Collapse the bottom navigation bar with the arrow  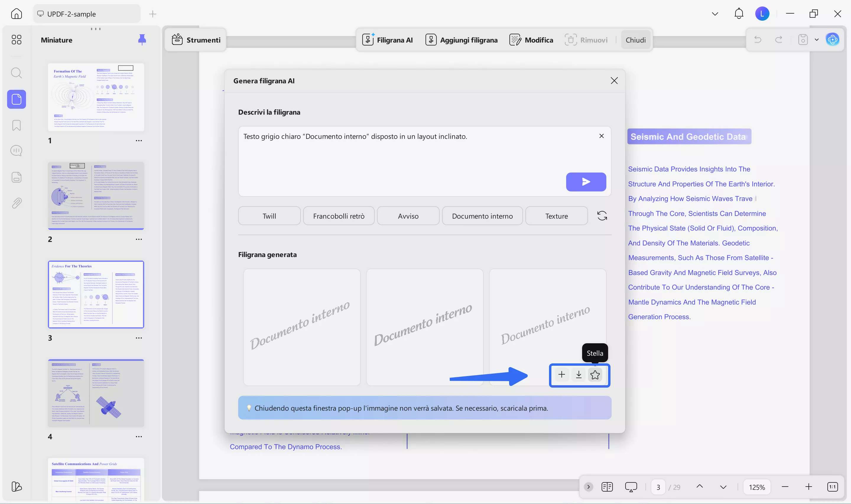click(x=588, y=487)
